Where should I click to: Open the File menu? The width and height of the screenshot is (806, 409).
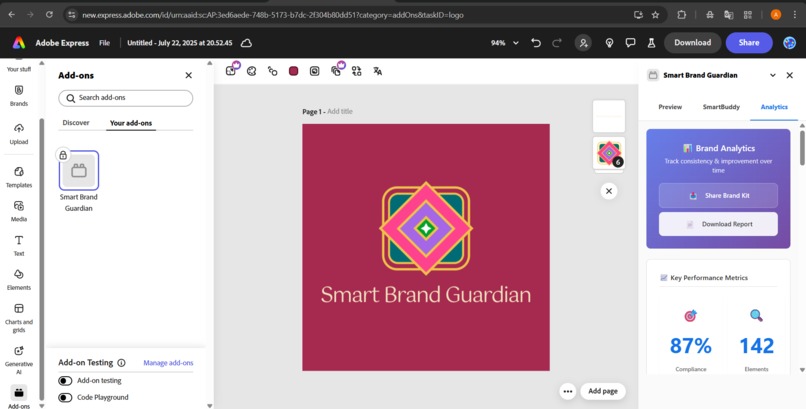[104, 43]
